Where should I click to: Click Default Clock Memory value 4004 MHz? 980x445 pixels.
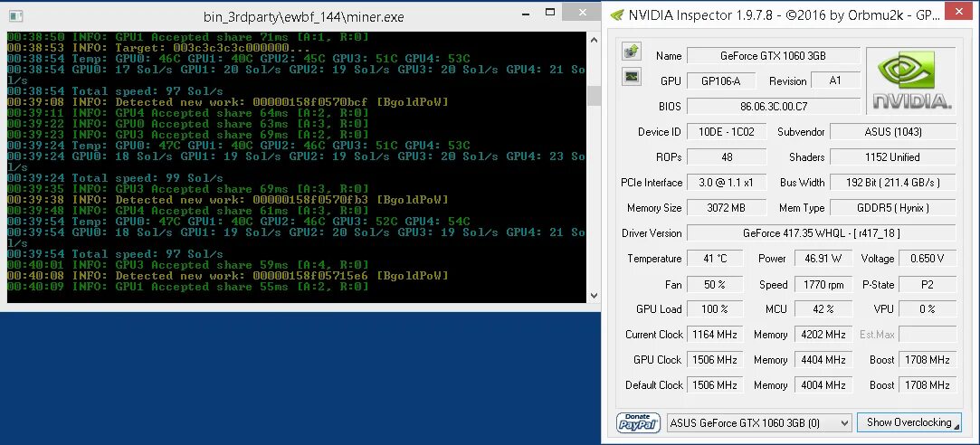[x=823, y=385]
